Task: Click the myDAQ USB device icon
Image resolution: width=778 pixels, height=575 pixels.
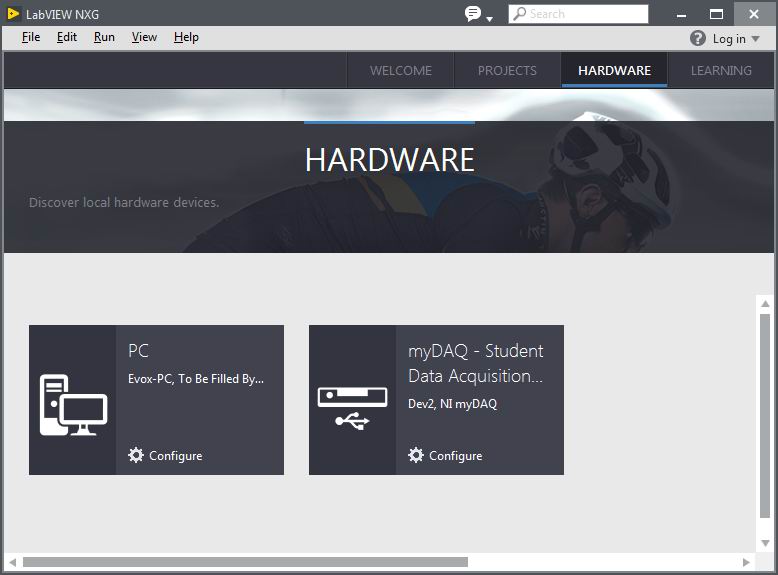Action: [x=352, y=408]
